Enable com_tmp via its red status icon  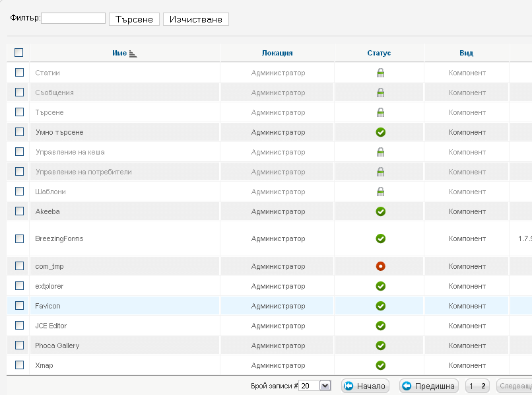pyautogui.click(x=380, y=266)
